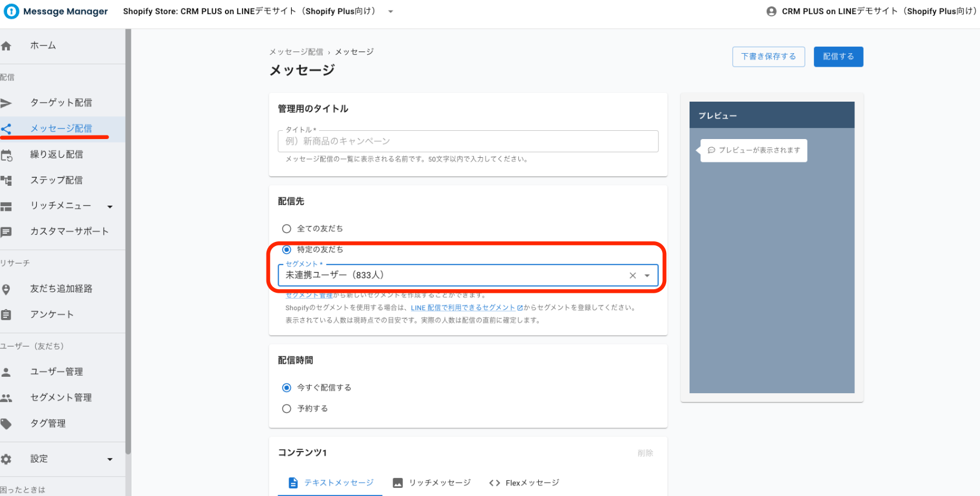
Task: Click the account avatar icon at top right
Action: 771,11
